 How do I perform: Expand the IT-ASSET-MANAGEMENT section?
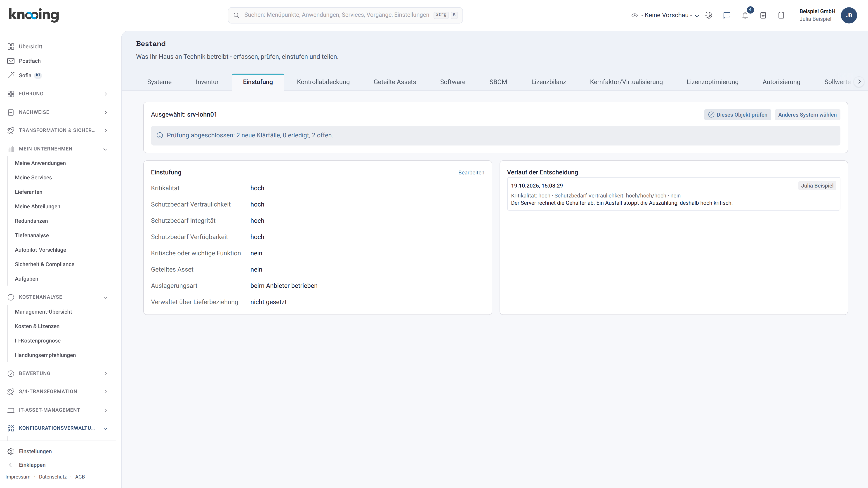pyautogui.click(x=58, y=410)
